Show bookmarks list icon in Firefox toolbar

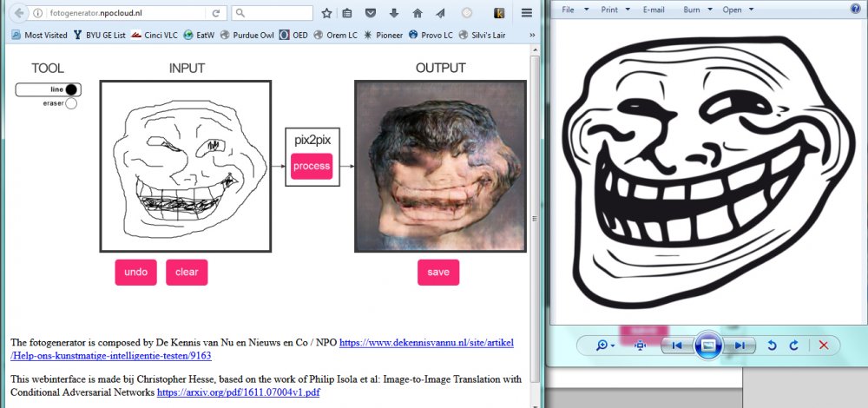(x=347, y=13)
